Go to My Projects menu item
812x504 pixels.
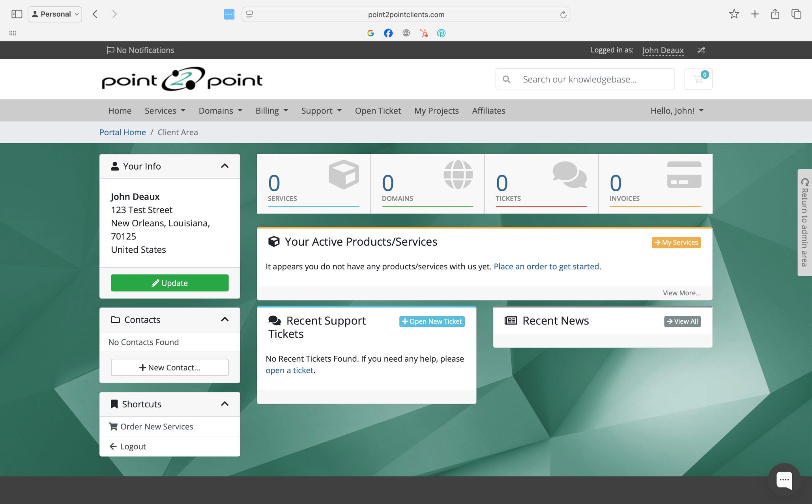point(436,111)
